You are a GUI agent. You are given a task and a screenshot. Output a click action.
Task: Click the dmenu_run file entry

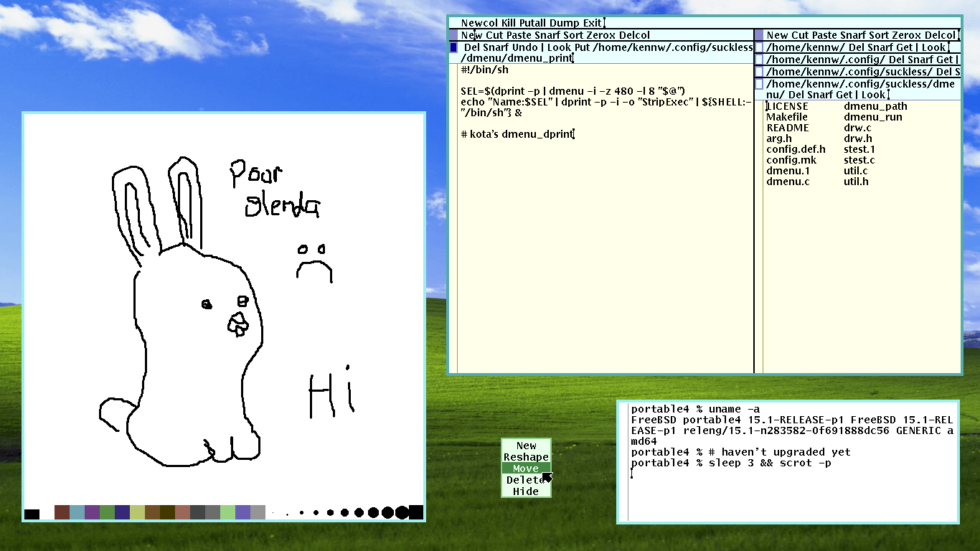(873, 117)
